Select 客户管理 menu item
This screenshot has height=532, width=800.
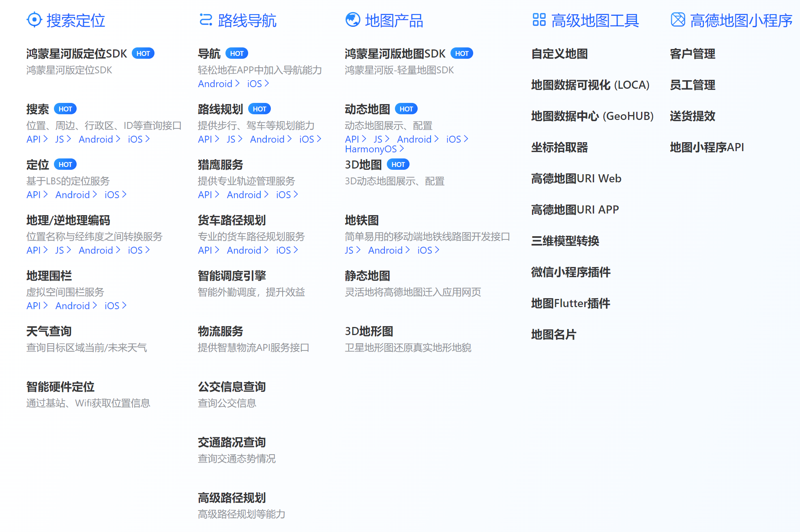tap(692, 53)
